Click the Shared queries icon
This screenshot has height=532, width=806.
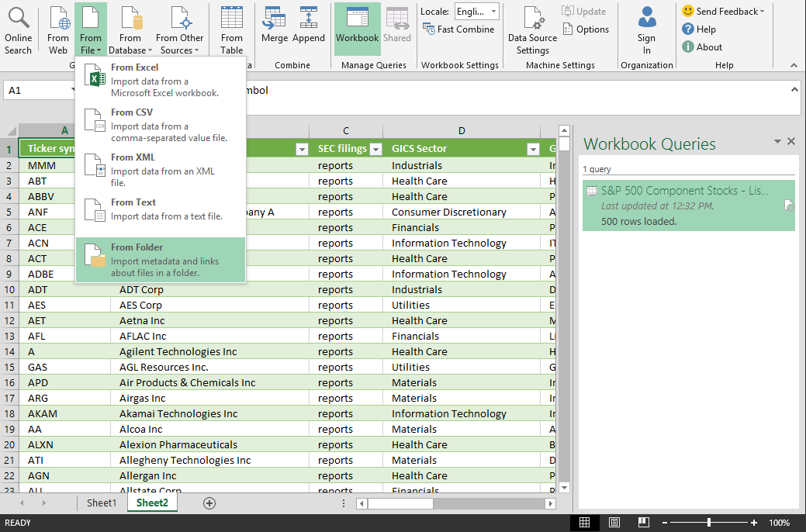point(397,25)
